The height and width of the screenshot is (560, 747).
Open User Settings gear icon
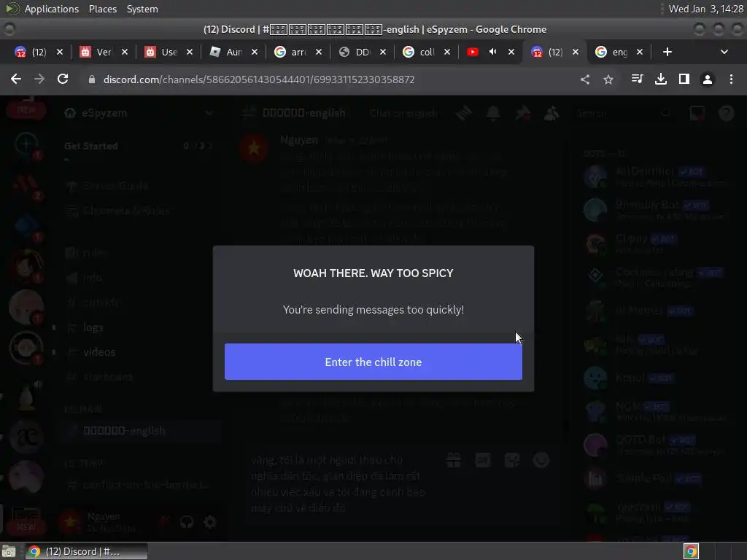click(x=210, y=522)
